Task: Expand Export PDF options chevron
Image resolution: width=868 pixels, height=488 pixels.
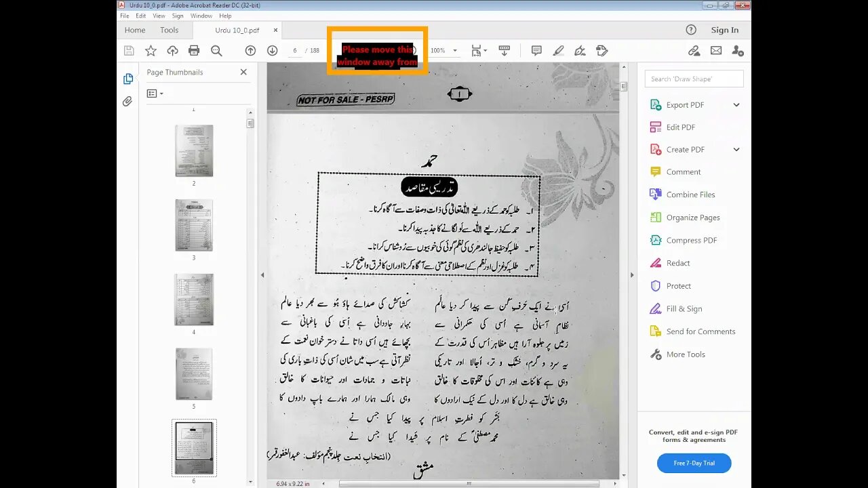Action: click(736, 105)
